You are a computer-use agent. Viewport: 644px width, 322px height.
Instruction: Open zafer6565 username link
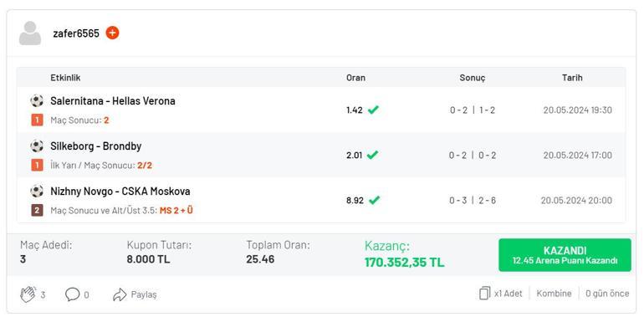point(76,33)
